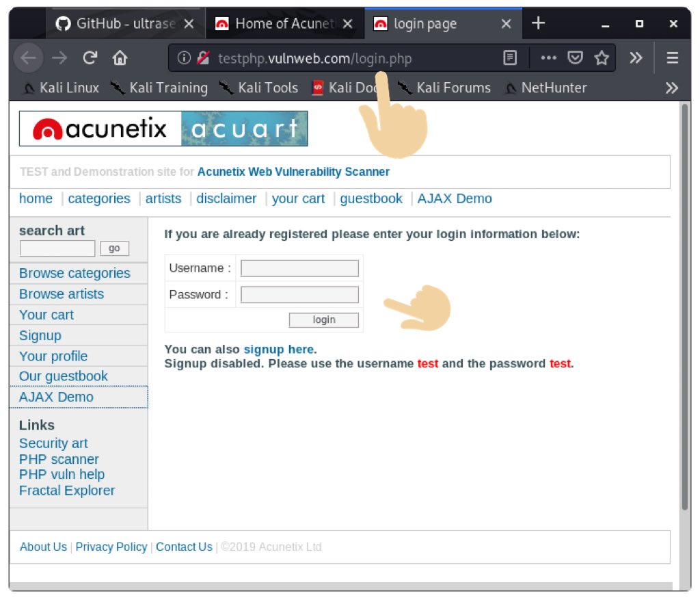This screenshot has width=700, height=600.
Task: Open Your cart sidebar link
Action: (46, 315)
